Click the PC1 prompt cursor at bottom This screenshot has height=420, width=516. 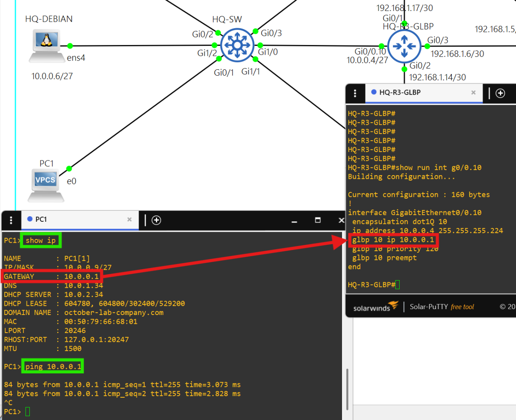(28, 412)
